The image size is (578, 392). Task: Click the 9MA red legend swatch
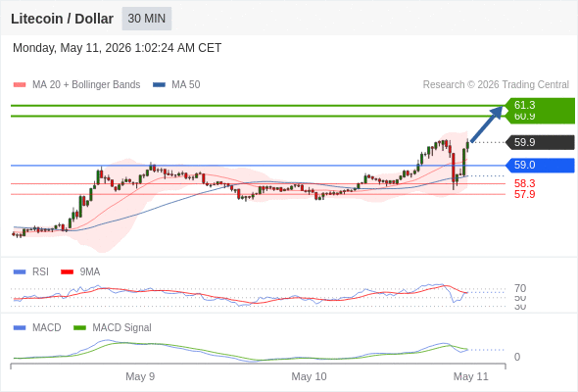pyautogui.click(x=67, y=272)
